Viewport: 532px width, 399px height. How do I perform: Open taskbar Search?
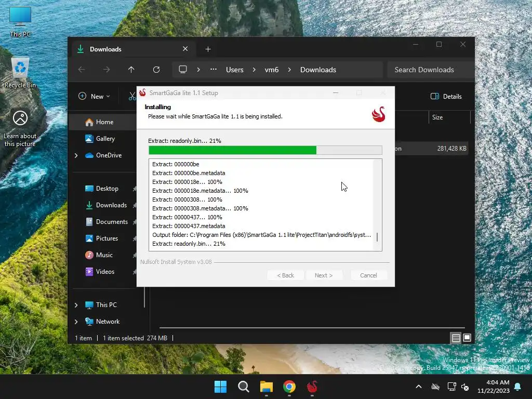(x=244, y=387)
